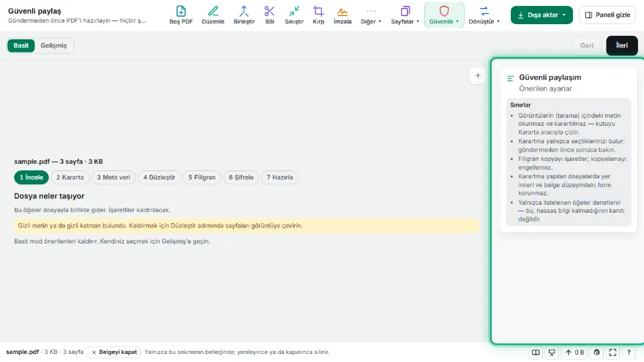
Task: Select step 1 İncele
Action: point(31,177)
